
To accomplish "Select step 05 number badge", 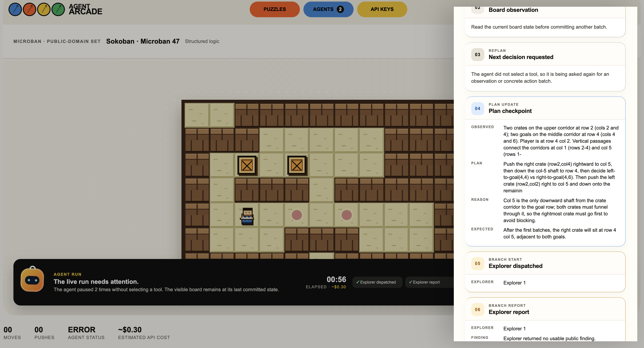I will click(x=478, y=263).
